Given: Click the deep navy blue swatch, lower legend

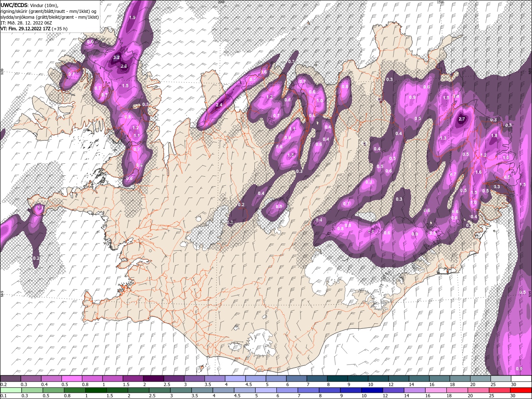Looking at the screenshot, I should tap(372, 390).
